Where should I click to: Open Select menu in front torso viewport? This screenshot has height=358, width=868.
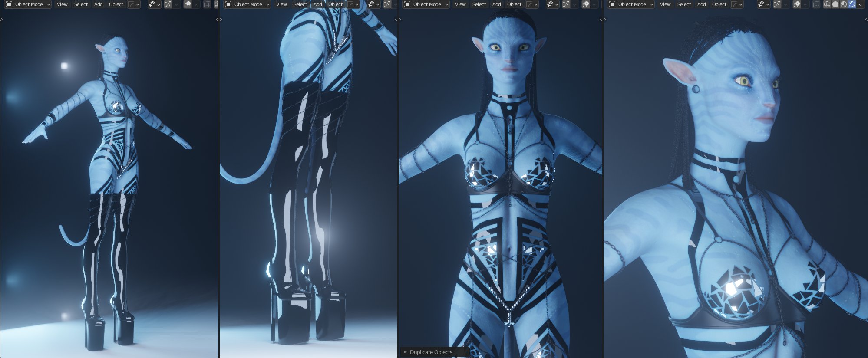[x=479, y=4]
